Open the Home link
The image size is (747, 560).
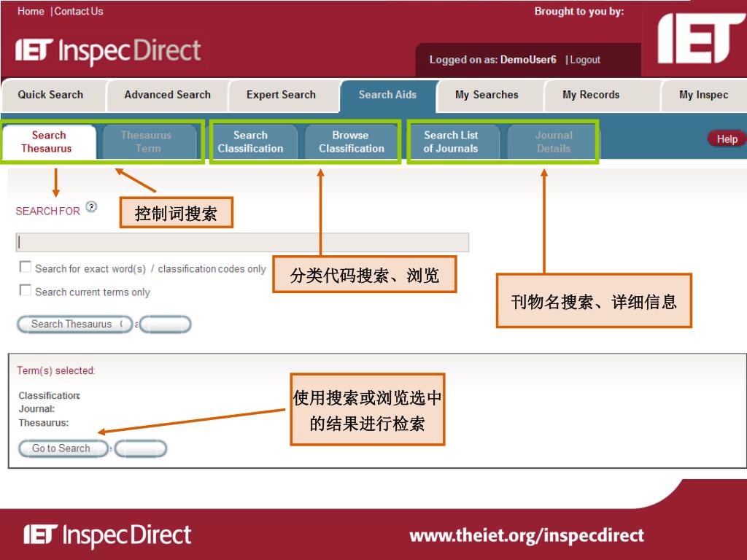(31, 11)
